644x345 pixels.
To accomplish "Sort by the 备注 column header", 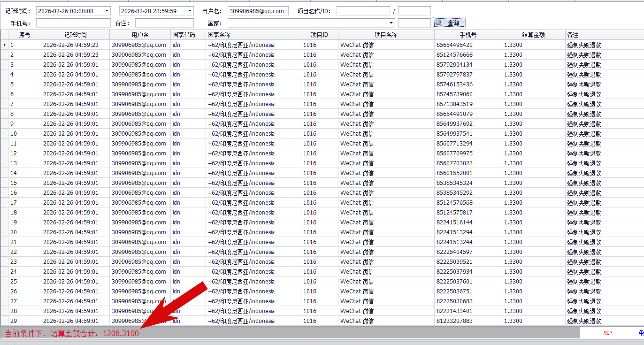I will (x=605, y=35).
